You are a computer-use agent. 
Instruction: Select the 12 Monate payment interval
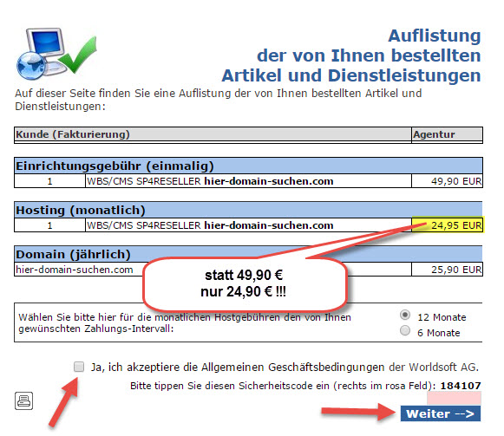405,315
